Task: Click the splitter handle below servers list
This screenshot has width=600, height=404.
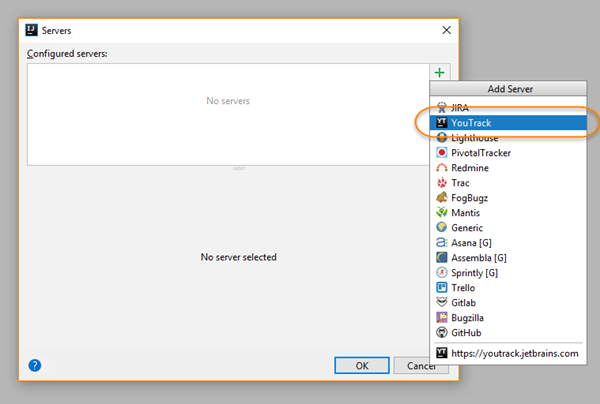Action: tap(238, 168)
